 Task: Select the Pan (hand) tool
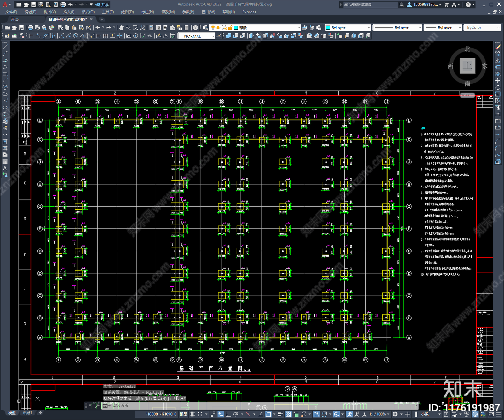(121, 28)
